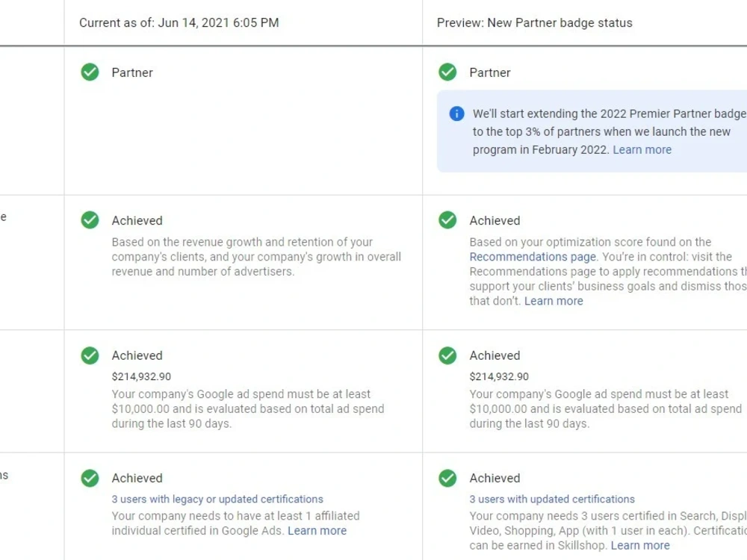
Task: Open the Recommendations page link
Action: pyautogui.click(x=533, y=257)
